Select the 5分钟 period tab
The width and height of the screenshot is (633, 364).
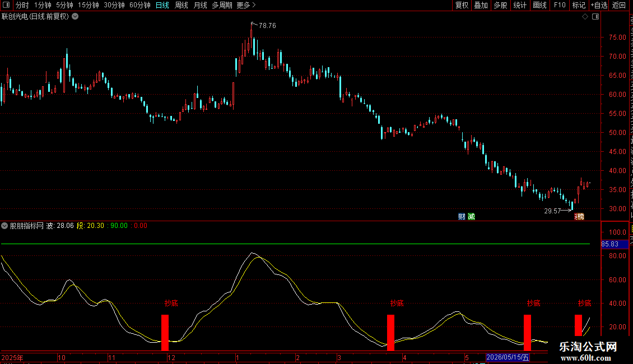[x=64, y=5]
